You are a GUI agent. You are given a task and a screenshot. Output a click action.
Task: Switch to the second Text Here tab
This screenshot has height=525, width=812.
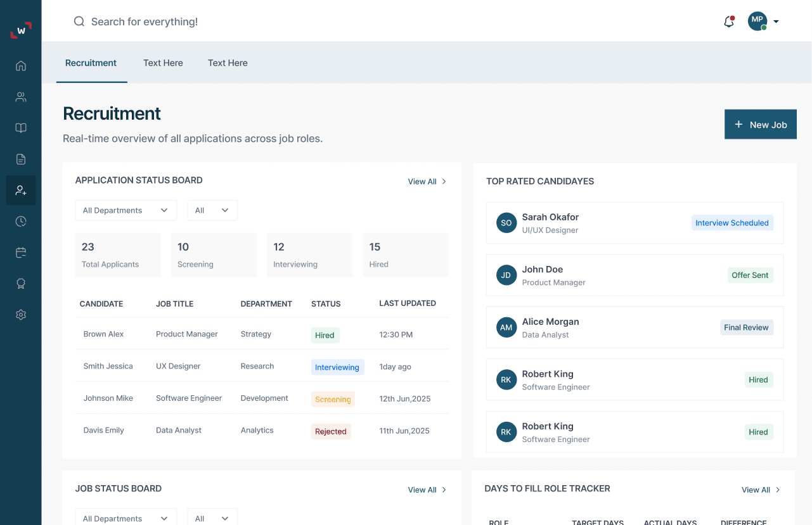228,63
